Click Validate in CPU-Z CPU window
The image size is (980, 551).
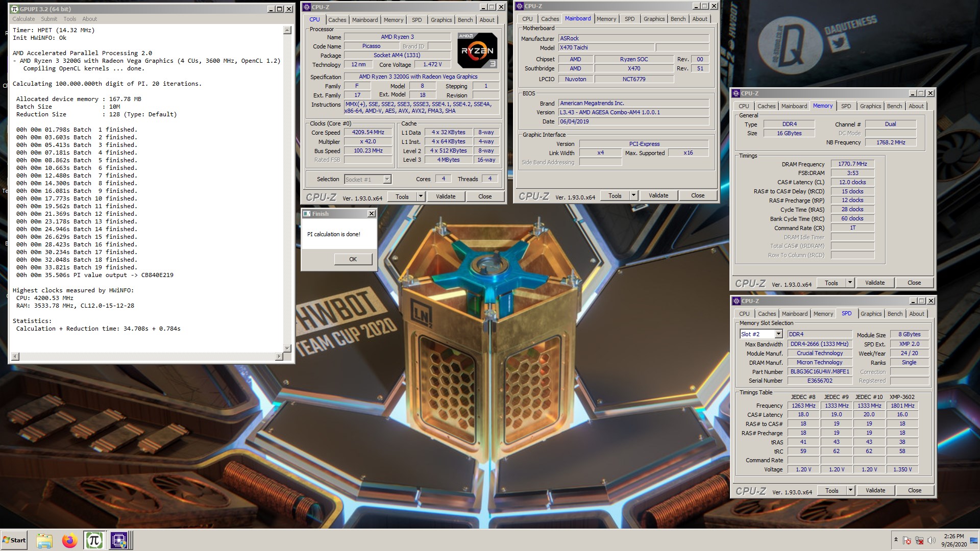[446, 196]
